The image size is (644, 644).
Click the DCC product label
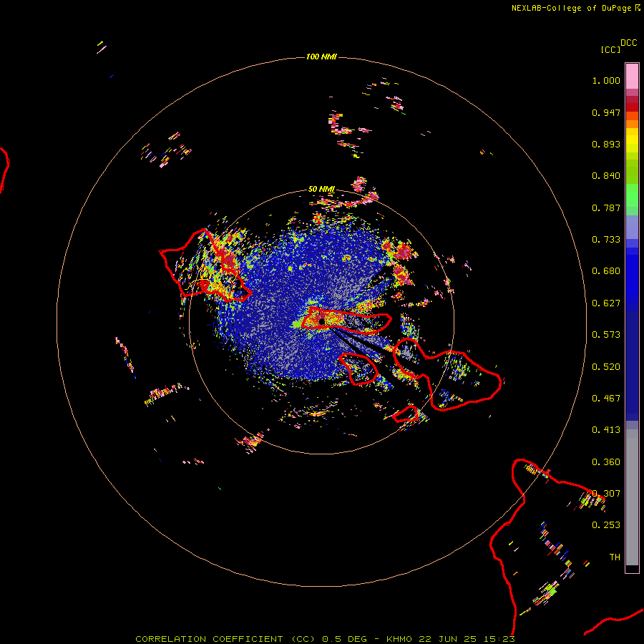628,43
